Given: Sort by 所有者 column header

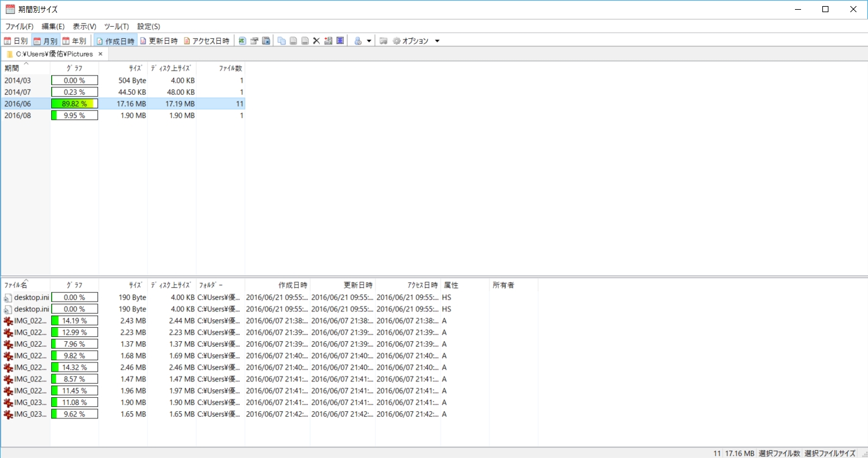Looking at the screenshot, I should click(x=514, y=285).
